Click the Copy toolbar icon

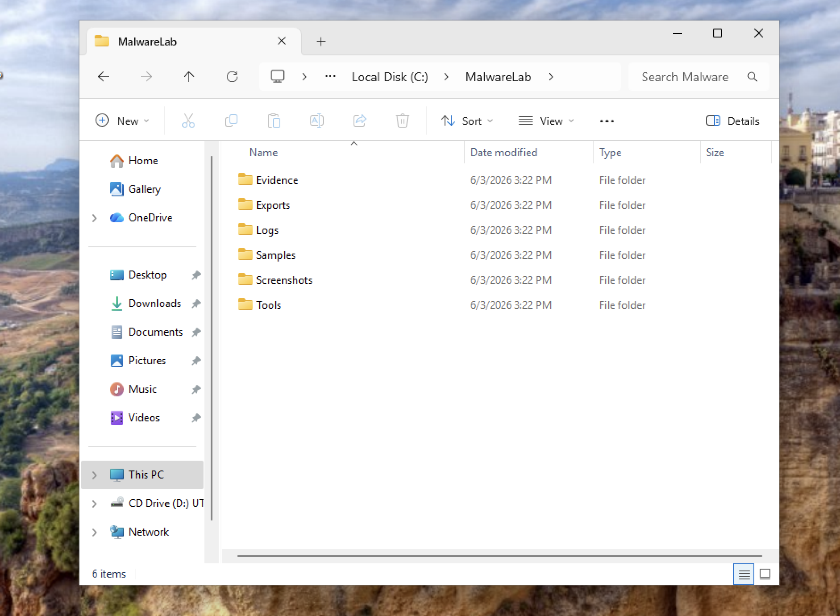coord(231,121)
